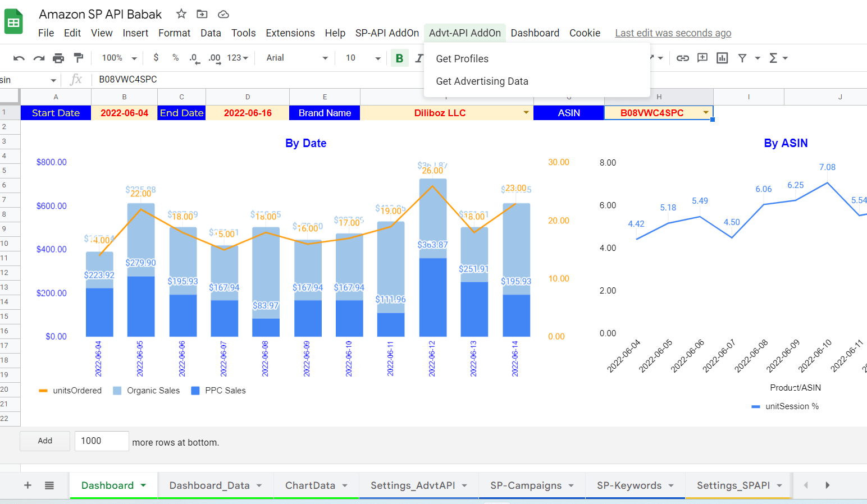
Task: Insert a comment
Action: [x=702, y=58]
